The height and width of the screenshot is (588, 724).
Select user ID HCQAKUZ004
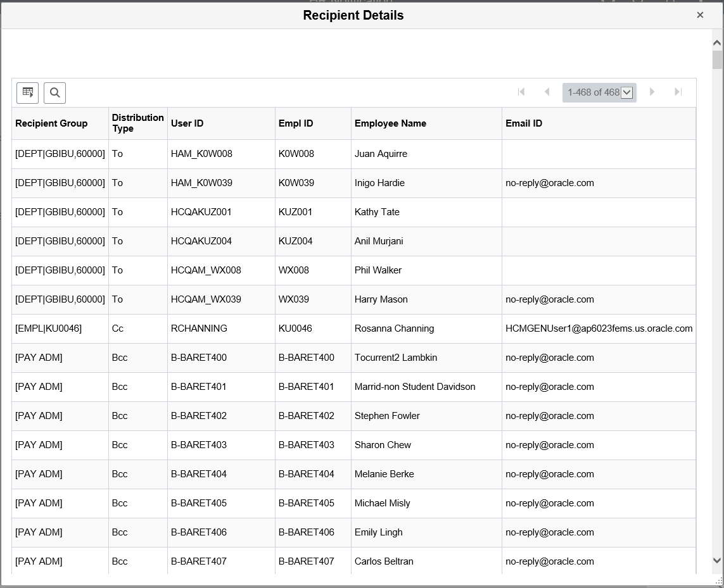pos(201,241)
